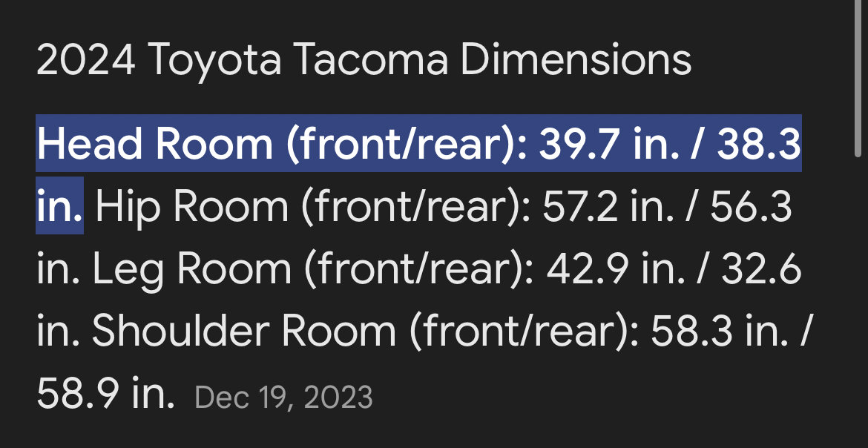The height and width of the screenshot is (448, 868).
Task: Click the '2024' in the heading
Action: 86,59
